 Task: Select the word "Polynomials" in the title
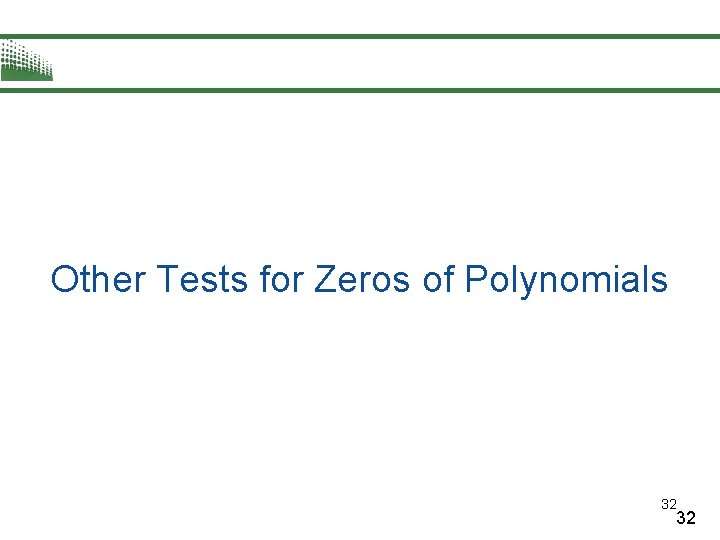(566, 280)
